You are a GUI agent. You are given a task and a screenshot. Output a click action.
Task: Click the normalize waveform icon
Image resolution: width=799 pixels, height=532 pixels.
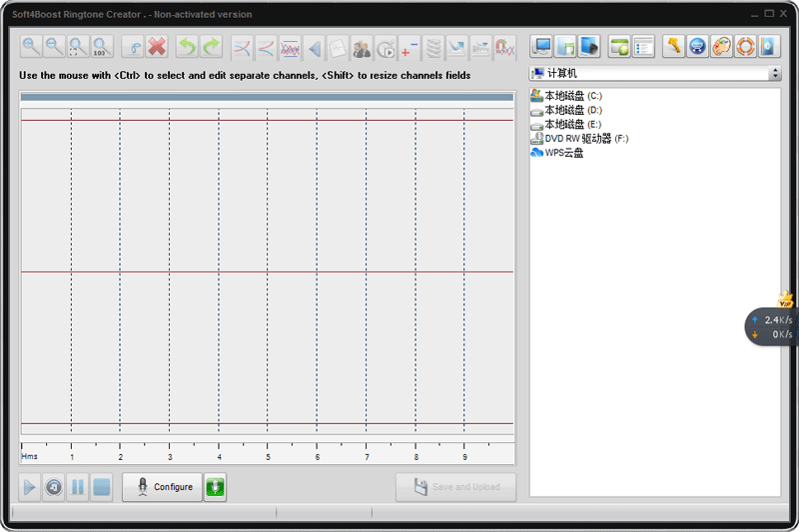click(x=290, y=48)
